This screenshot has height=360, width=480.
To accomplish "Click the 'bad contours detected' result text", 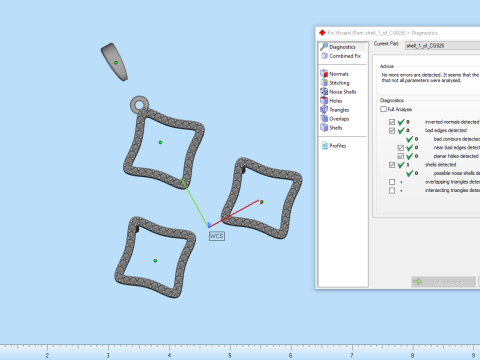I will [457, 139].
